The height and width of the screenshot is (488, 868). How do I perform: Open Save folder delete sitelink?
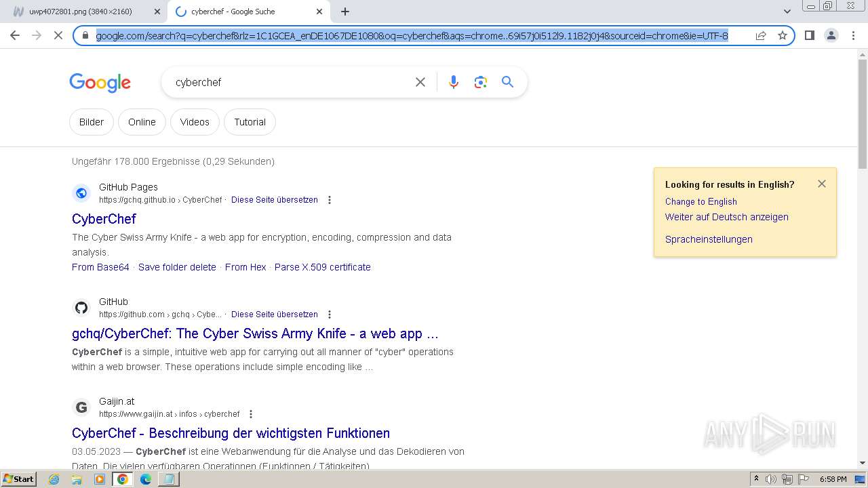177,267
